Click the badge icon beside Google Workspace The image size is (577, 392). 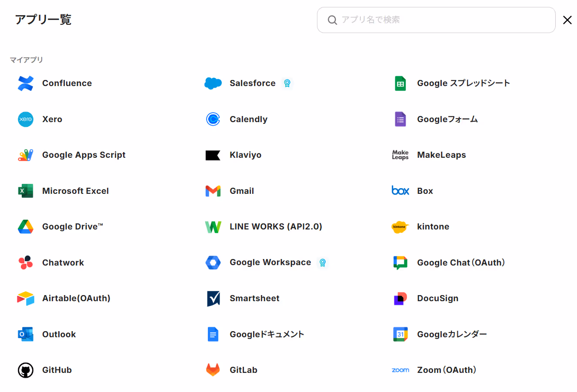pyautogui.click(x=323, y=262)
